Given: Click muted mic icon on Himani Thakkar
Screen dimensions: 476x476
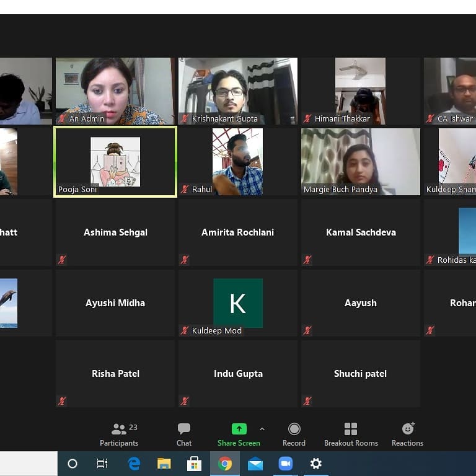Looking at the screenshot, I should [307, 118].
